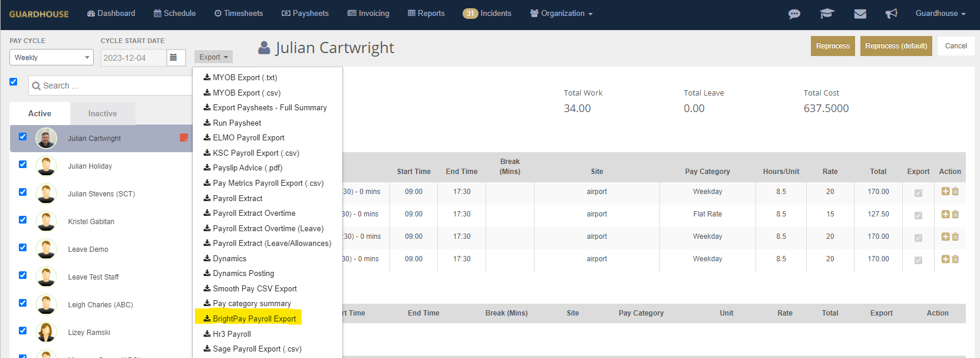
Task: Open the graduation cap training icon
Action: click(x=827, y=14)
